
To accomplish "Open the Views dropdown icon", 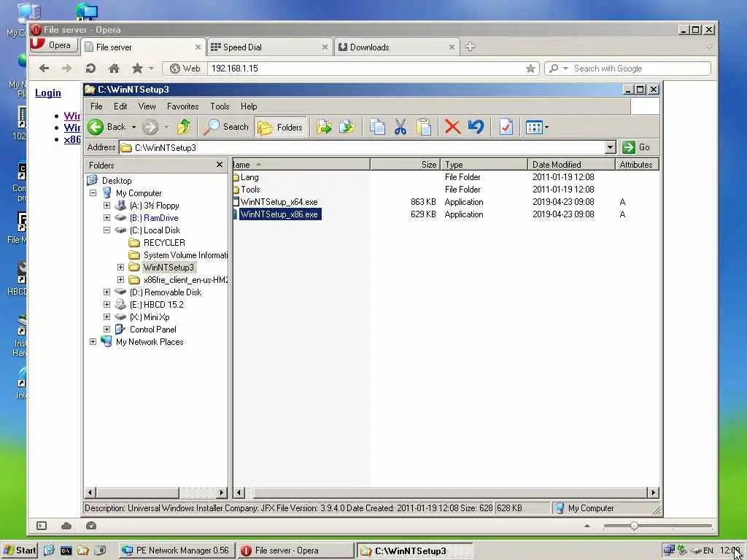I will (536, 127).
